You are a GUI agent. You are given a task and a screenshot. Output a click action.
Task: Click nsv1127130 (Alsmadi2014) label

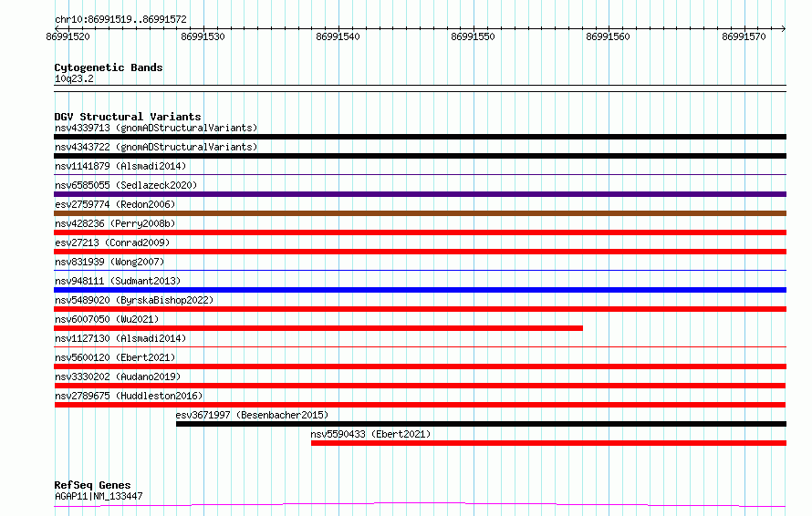[120, 338]
